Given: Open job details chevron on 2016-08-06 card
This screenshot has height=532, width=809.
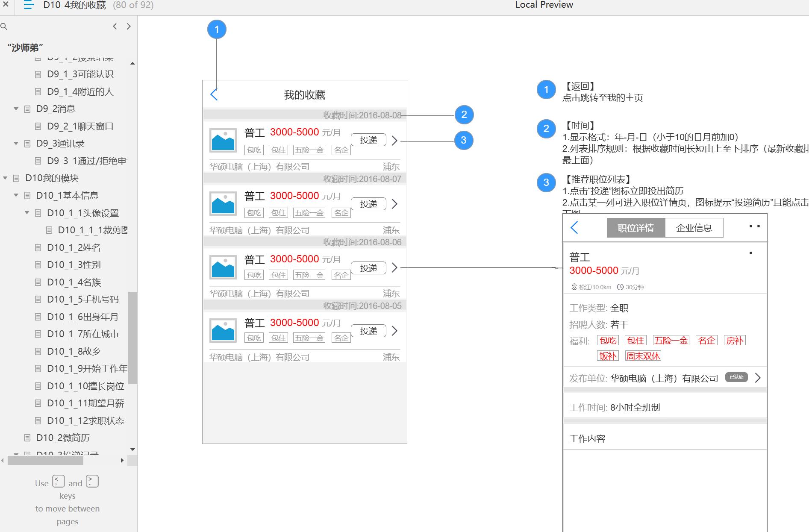Looking at the screenshot, I should pos(394,267).
